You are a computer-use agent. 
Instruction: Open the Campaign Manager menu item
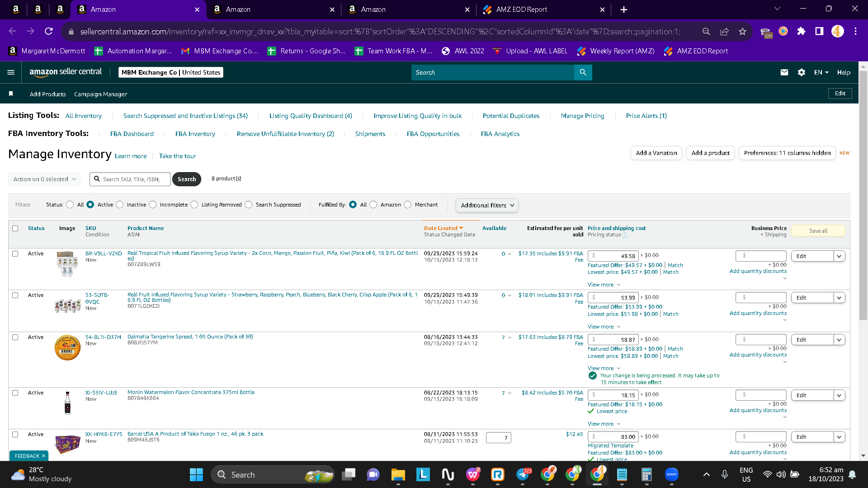tap(100, 94)
